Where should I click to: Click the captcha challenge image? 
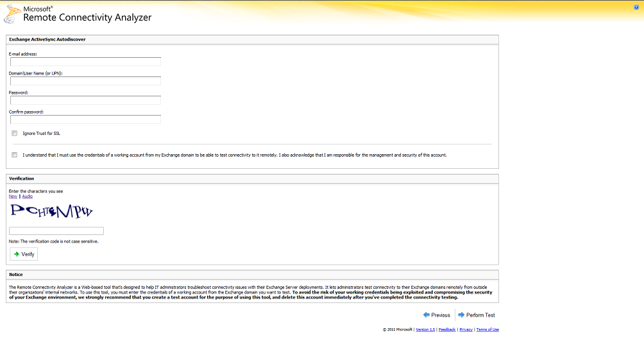pos(52,211)
